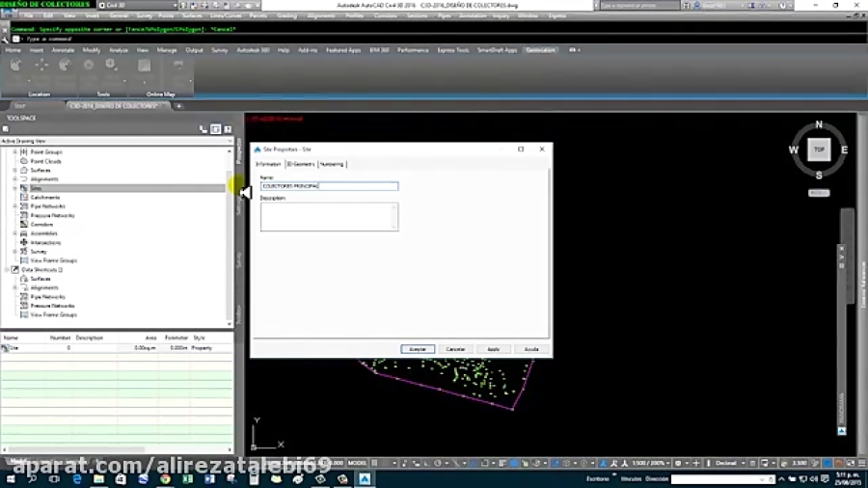This screenshot has width=868, height=488.
Task: Expand the Alignments node under Data Shortcuts
Action: click(14, 287)
